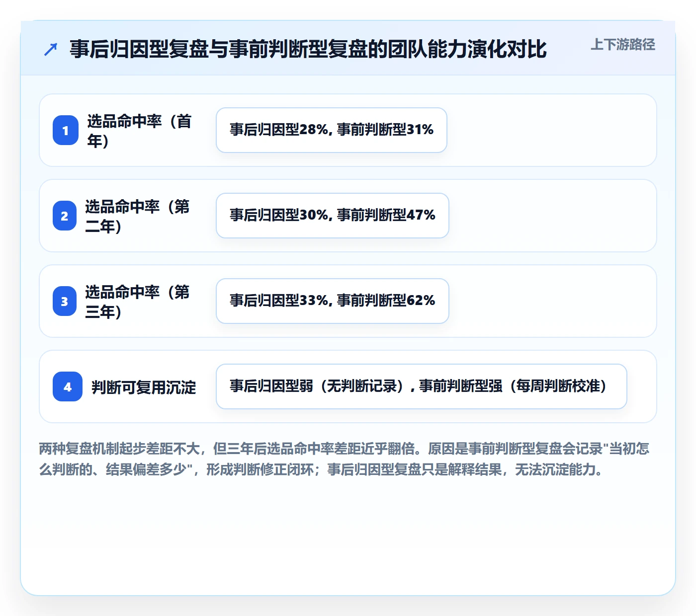Click the number 1 step badge
Image resolution: width=696 pixels, height=616 pixels.
66,130
